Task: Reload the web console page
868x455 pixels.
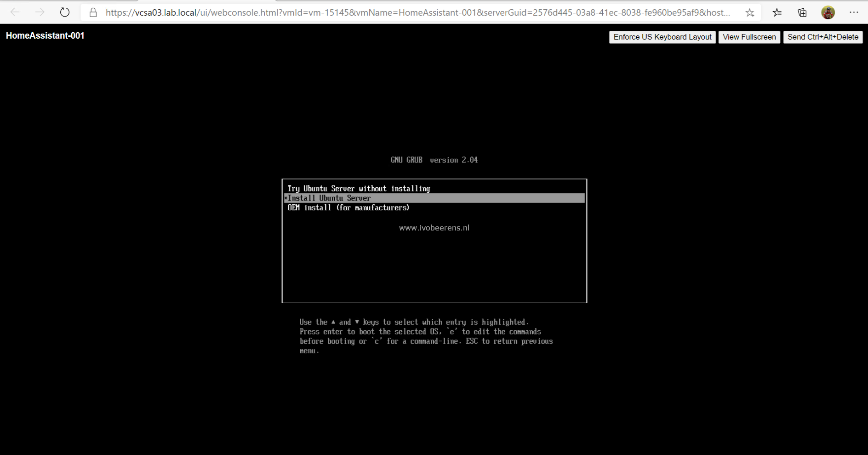Action: pos(65,12)
